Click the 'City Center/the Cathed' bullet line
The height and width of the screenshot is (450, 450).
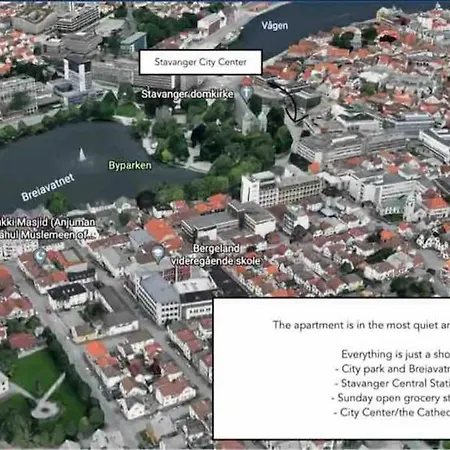[392, 413]
